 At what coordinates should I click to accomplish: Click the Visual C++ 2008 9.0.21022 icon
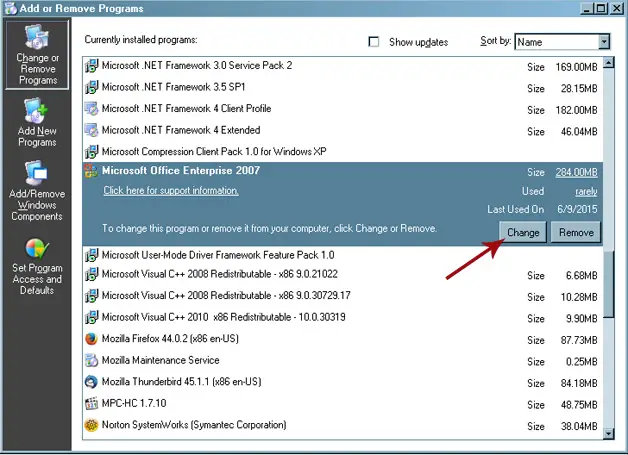coord(91,274)
